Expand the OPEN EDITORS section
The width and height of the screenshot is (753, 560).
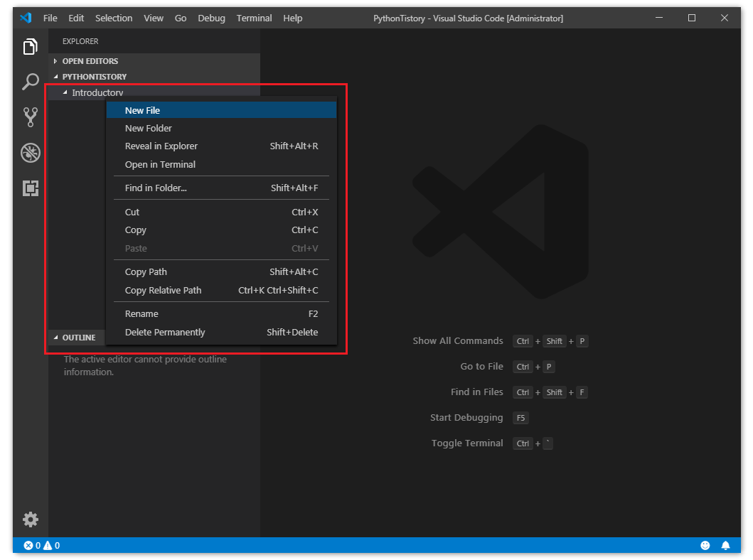(x=154, y=61)
